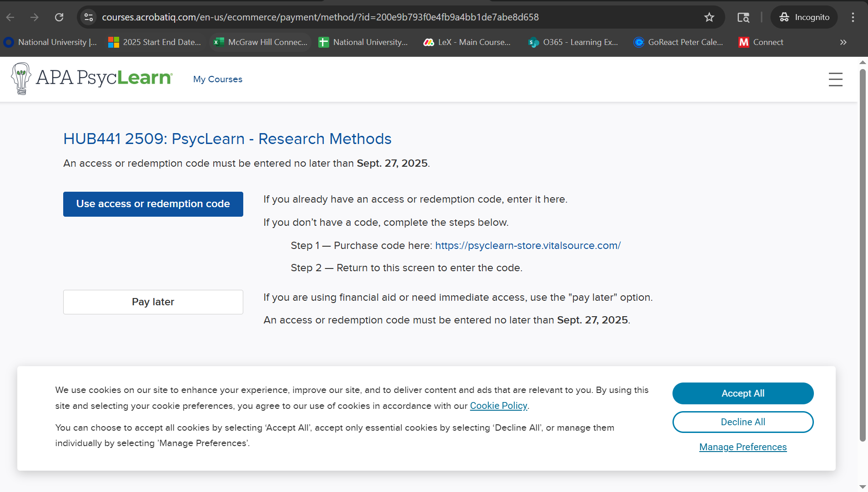The width and height of the screenshot is (868, 492).
Task: Click the browser back navigation arrow
Action: 10,17
